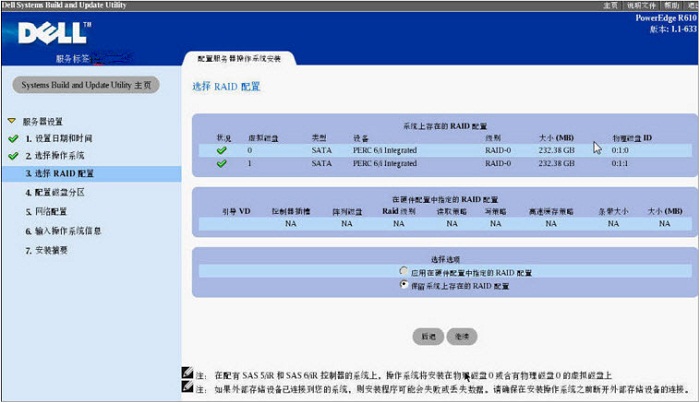Open step 6. 输入操作系统信息
The image size is (700, 403).
click(x=63, y=231)
